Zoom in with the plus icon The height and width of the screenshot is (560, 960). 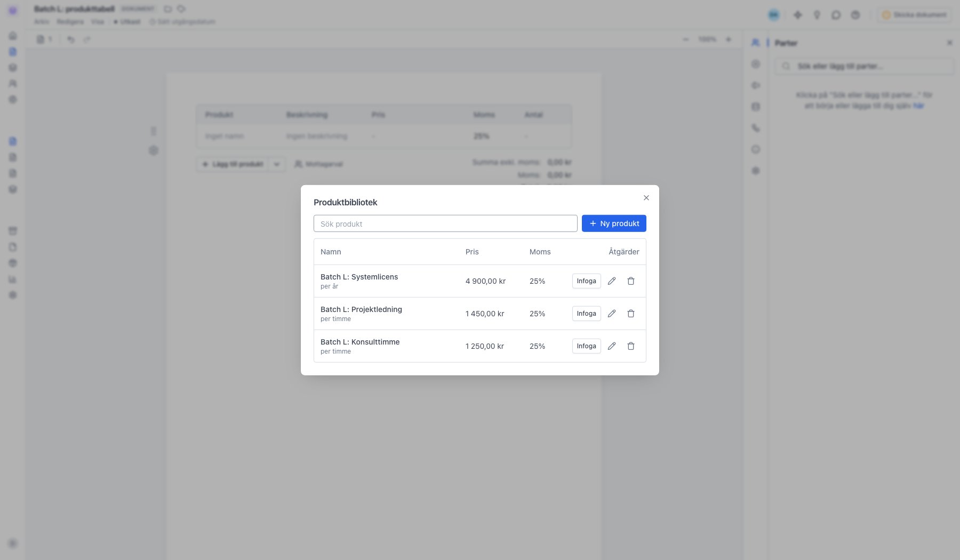tap(729, 39)
